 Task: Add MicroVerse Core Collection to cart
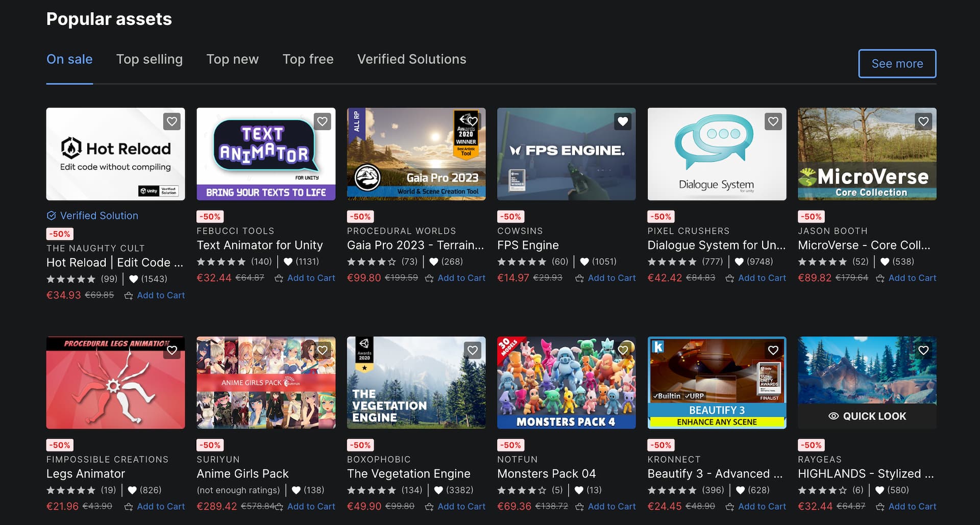pyautogui.click(x=906, y=278)
